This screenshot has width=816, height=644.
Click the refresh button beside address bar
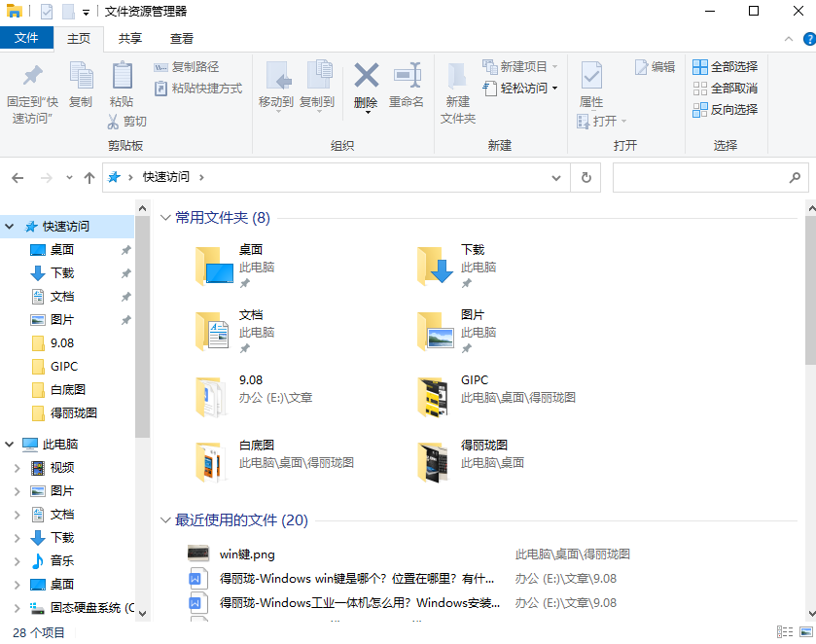coord(585,178)
